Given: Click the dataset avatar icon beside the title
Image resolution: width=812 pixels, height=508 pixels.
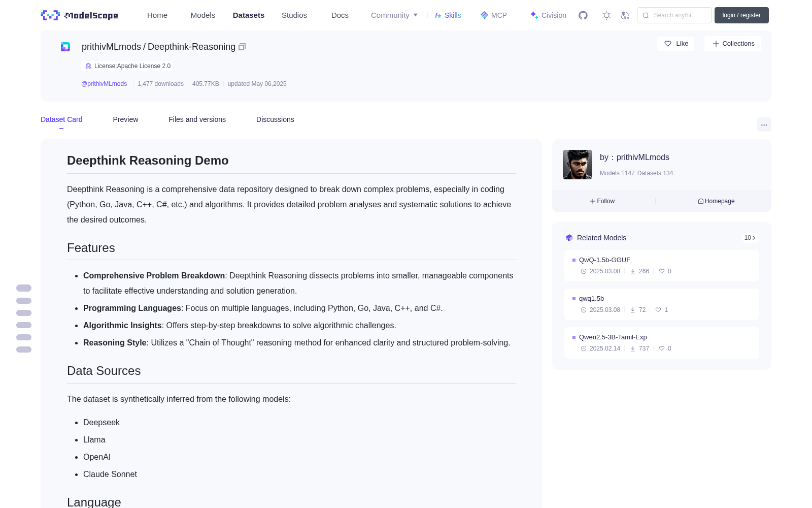Looking at the screenshot, I should pos(65,47).
